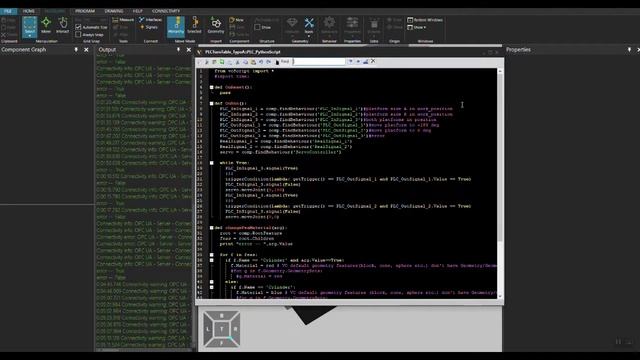Activate the Move manipulation tool
The image size is (640, 360).
tap(46, 25)
